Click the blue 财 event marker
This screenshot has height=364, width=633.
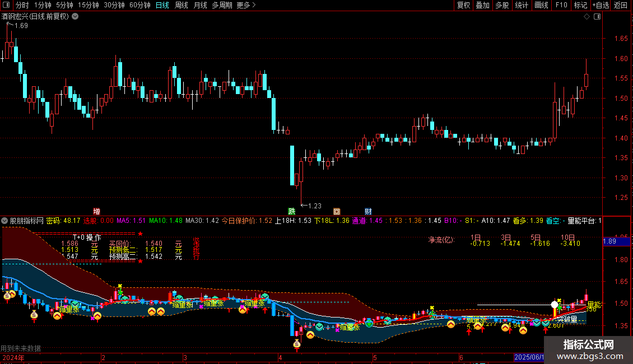[x=368, y=212]
